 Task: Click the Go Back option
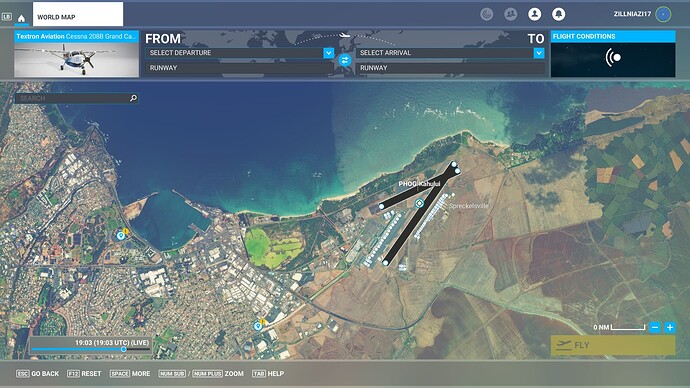[x=37, y=373]
